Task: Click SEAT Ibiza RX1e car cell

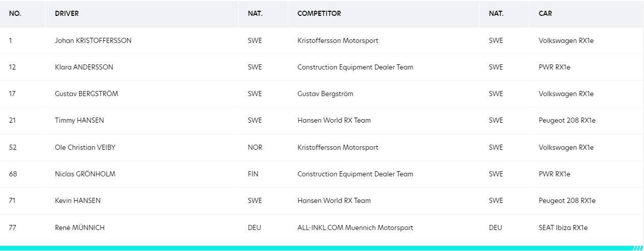Action: (563, 227)
